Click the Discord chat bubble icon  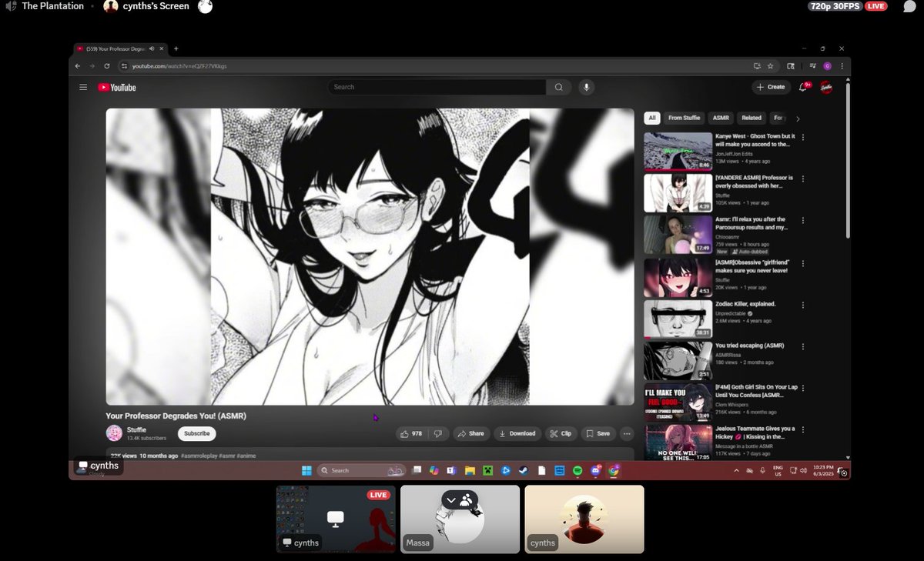[x=909, y=7]
